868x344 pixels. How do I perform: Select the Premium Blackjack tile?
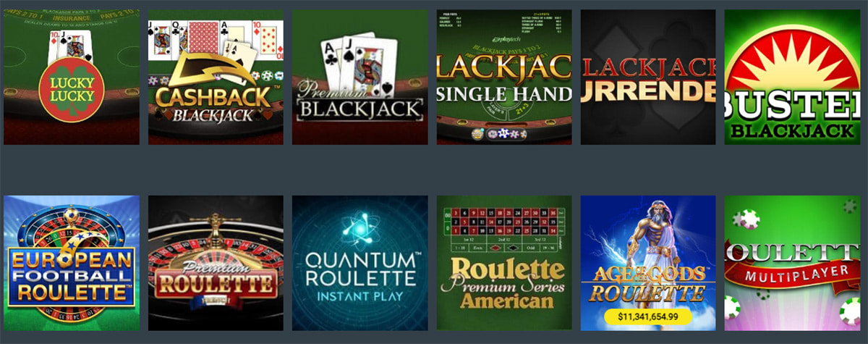[359, 77]
